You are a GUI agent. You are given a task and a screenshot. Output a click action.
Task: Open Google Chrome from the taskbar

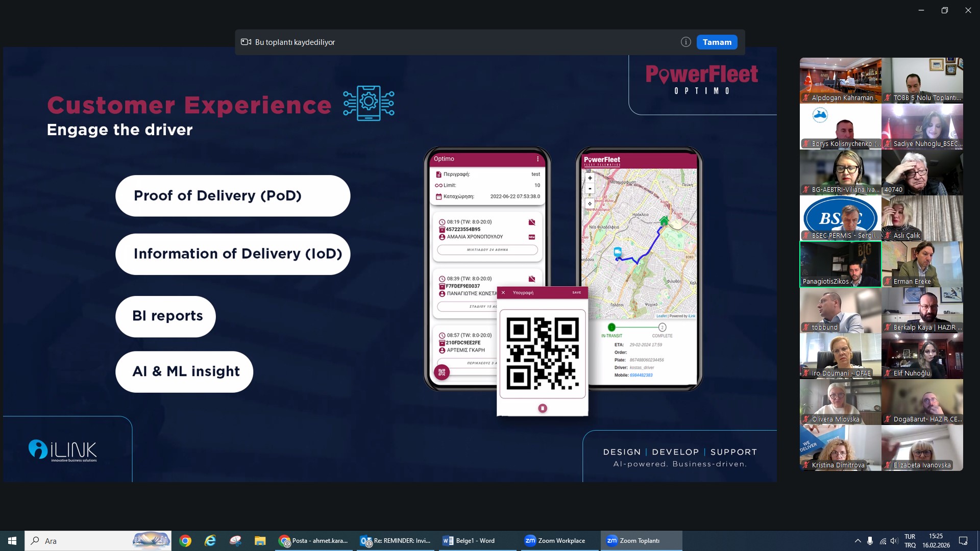point(185,541)
